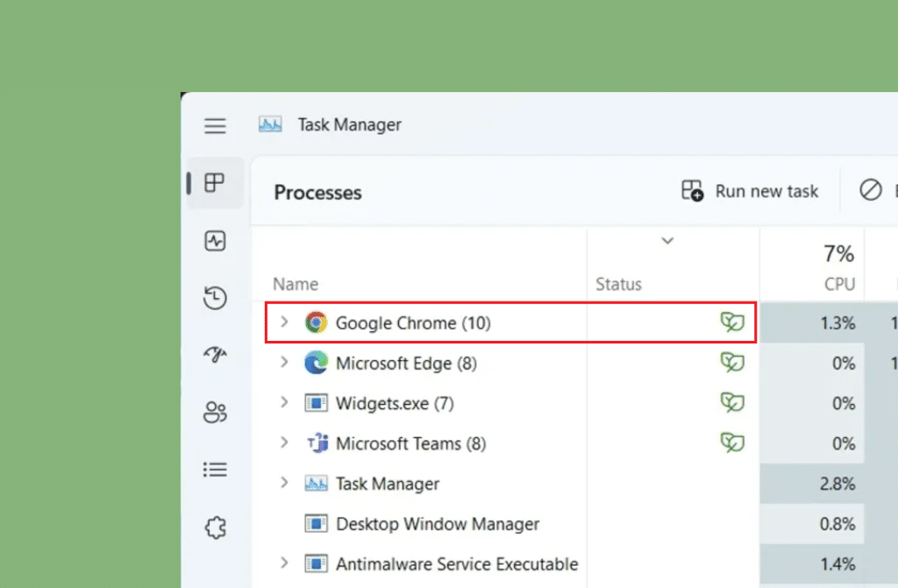Viewport: 898px width, 588px height.
Task: Click the efficiency mode leaf for Google Chrome
Action: pyautogui.click(x=732, y=322)
